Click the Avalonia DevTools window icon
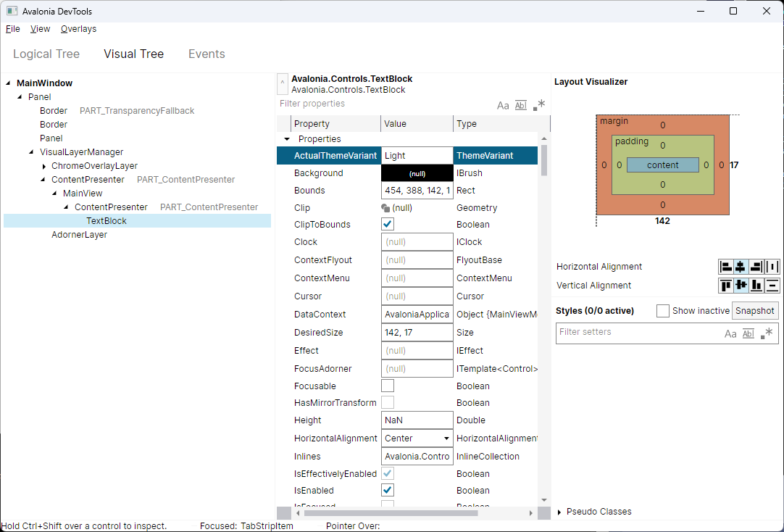 tap(12, 11)
